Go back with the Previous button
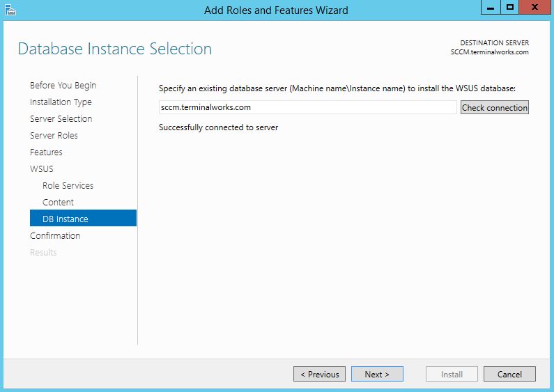The height and width of the screenshot is (392, 554). (319, 374)
